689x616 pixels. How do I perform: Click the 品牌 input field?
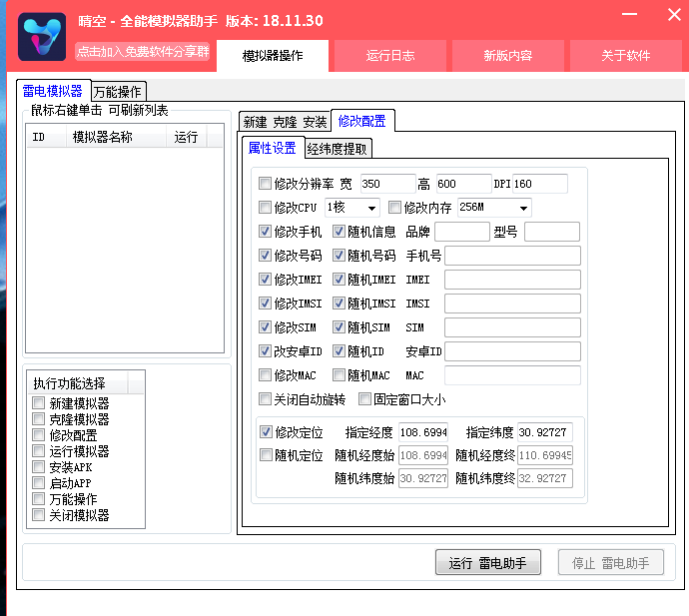(461, 232)
